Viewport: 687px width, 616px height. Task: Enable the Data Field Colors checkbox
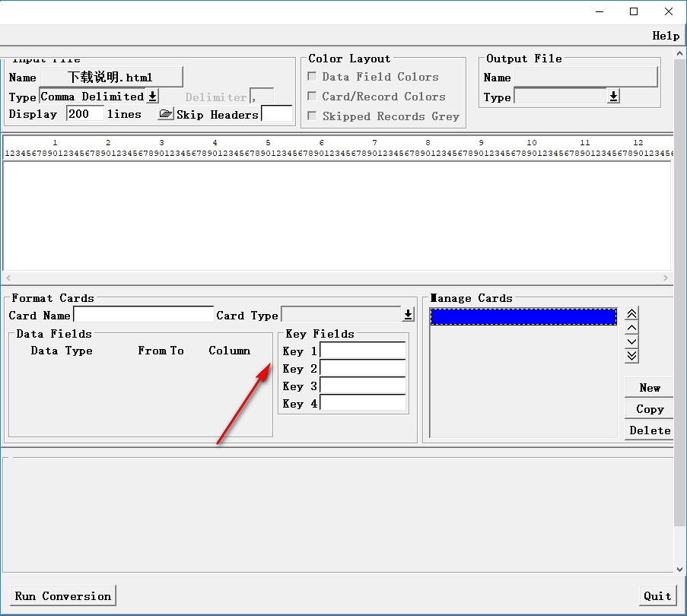coord(312,77)
